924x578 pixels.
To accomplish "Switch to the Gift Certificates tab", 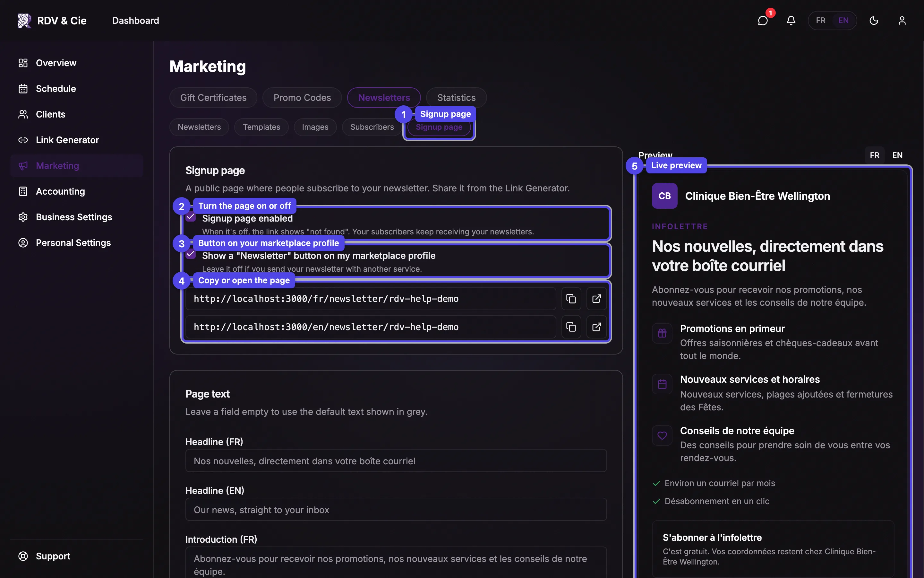I will [213, 98].
